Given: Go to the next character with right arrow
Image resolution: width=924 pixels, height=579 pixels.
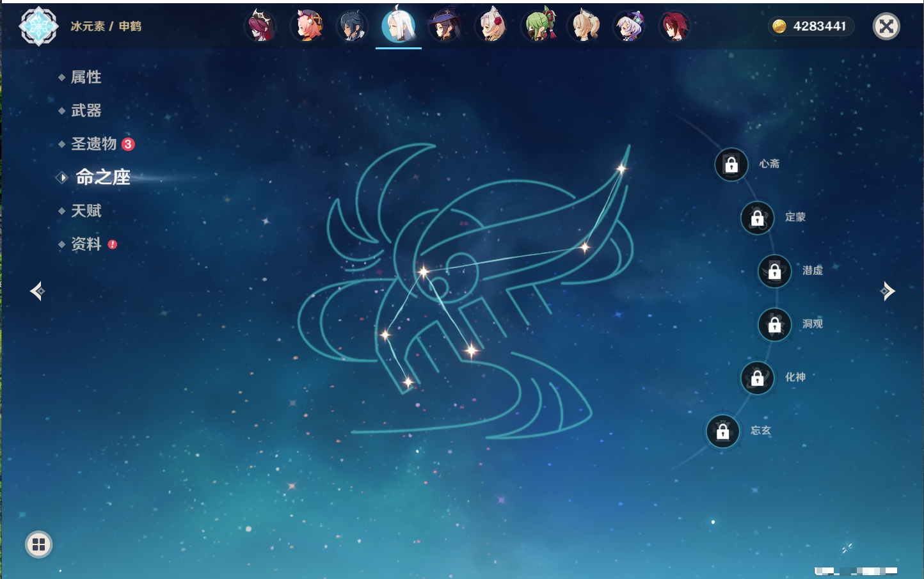Looking at the screenshot, I should pos(888,291).
